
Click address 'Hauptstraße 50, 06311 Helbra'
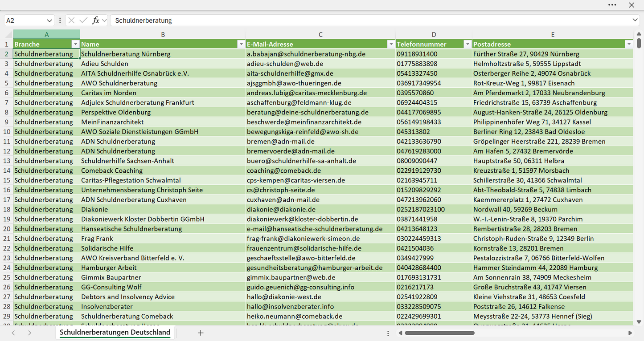pos(553,161)
